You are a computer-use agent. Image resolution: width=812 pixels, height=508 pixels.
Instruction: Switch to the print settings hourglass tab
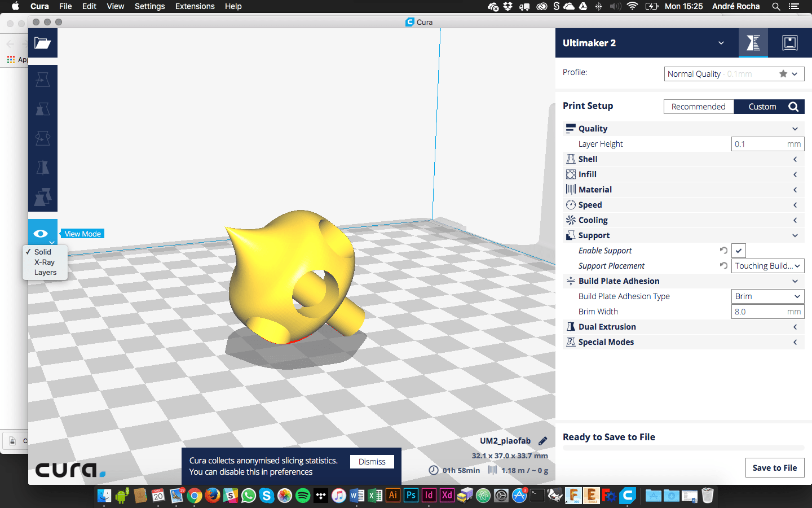click(753, 43)
